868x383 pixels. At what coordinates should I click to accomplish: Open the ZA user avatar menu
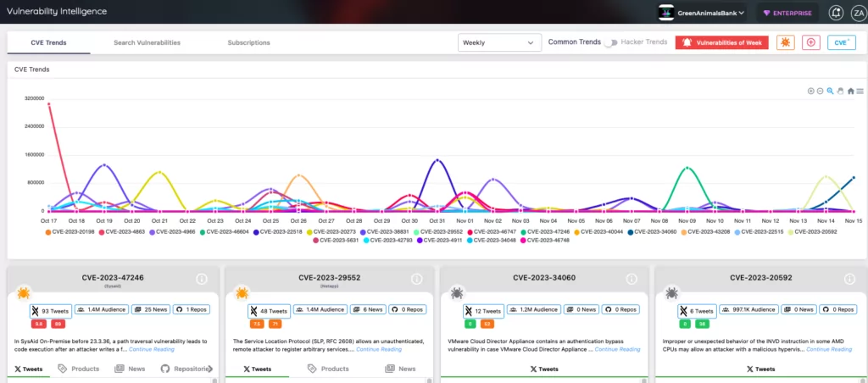[x=859, y=13]
